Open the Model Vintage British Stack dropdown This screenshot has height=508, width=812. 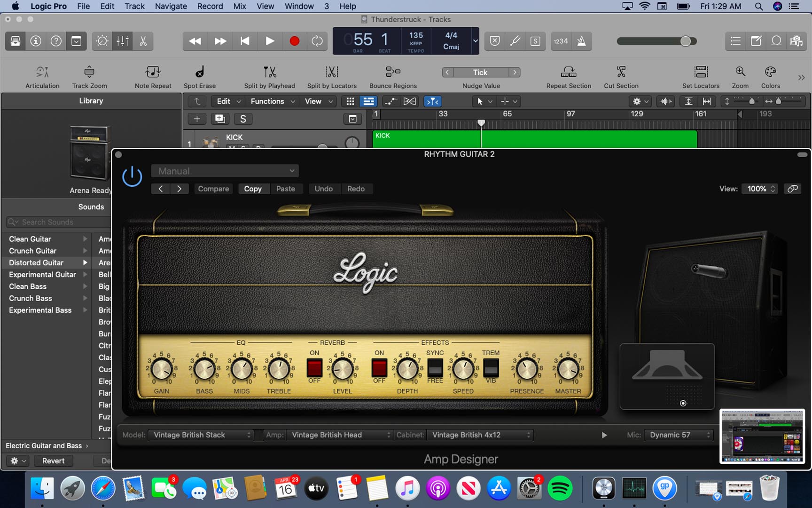coord(201,435)
